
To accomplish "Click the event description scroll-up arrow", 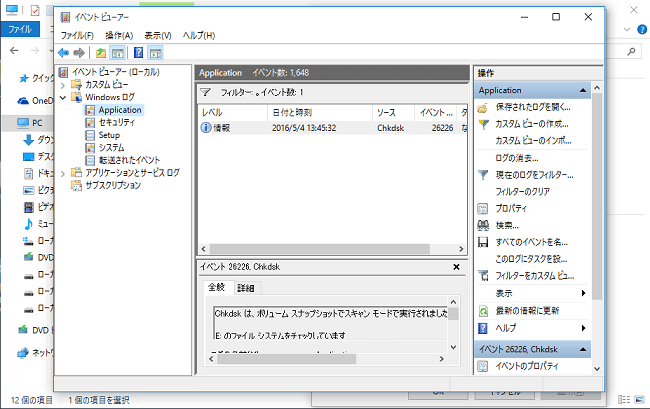I will 453,302.
